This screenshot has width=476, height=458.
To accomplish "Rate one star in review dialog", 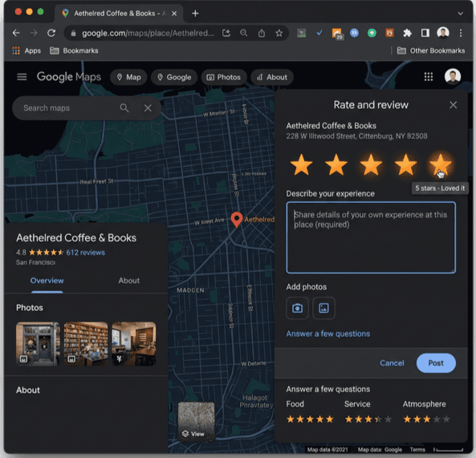I will click(x=301, y=164).
